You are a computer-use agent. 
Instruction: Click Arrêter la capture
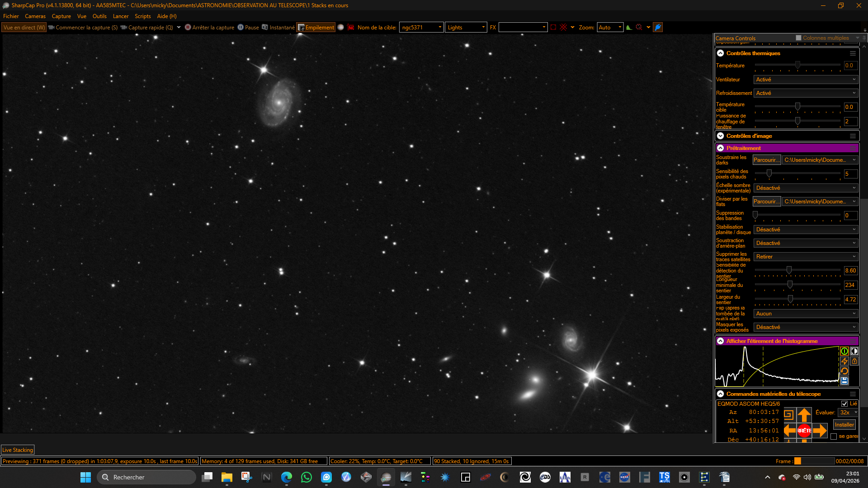point(209,28)
